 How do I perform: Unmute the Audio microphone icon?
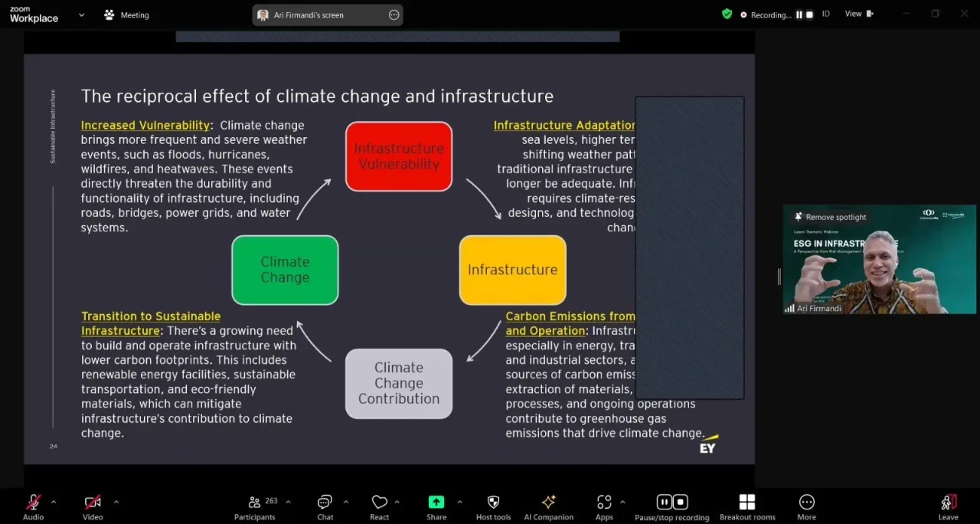coord(33,503)
